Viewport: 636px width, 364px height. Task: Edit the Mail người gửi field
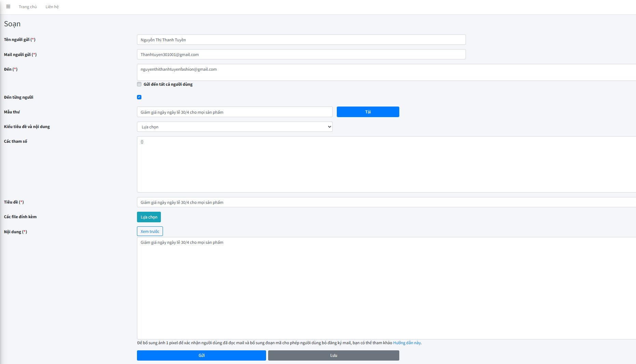pos(301,54)
